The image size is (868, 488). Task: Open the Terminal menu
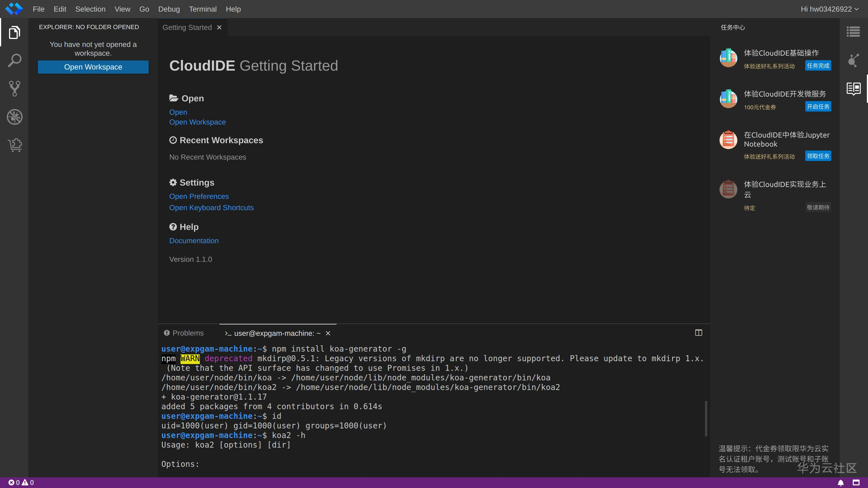click(x=203, y=9)
